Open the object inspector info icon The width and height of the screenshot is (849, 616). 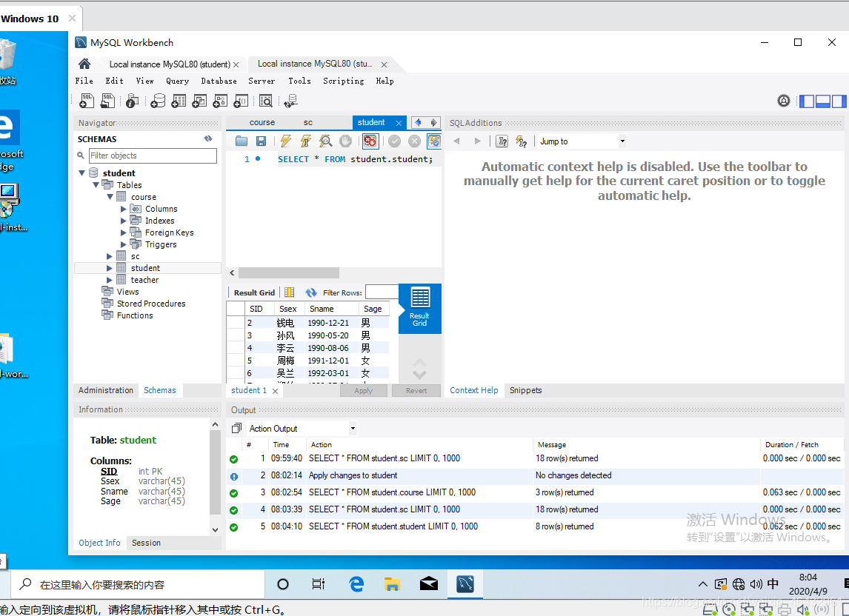[132, 101]
